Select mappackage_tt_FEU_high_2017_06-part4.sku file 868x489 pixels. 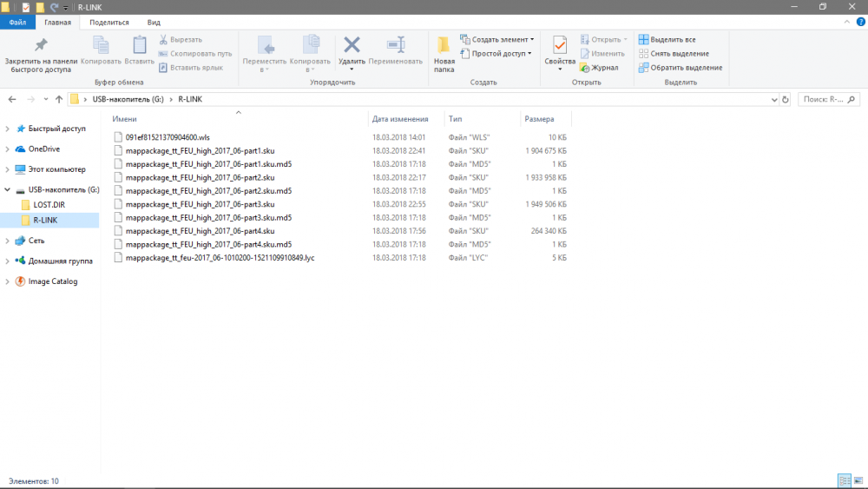[x=200, y=231]
